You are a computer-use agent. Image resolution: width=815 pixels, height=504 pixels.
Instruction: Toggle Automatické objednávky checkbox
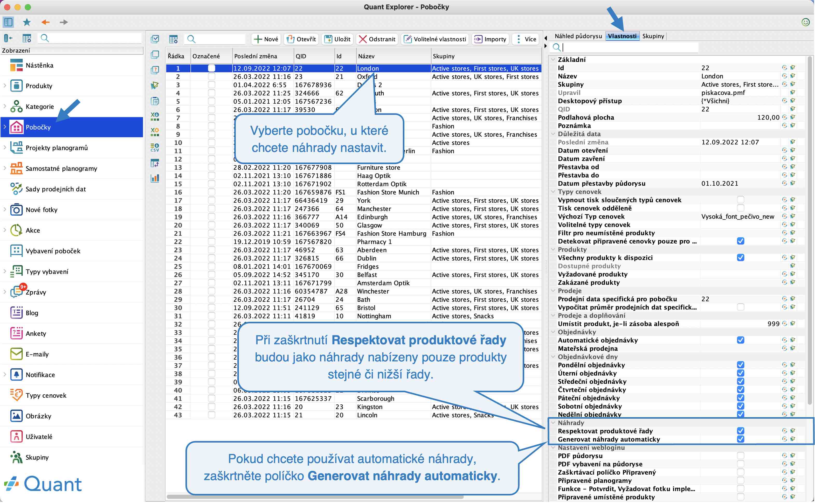click(740, 341)
